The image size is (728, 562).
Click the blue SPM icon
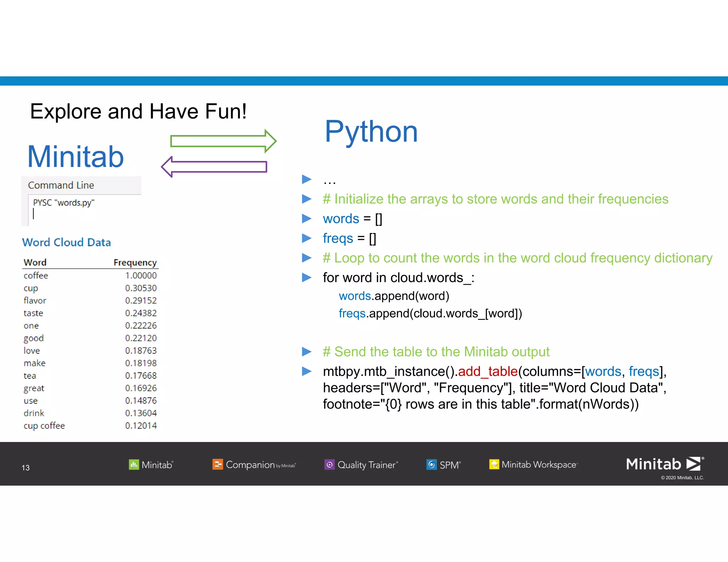[x=432, y=464]
